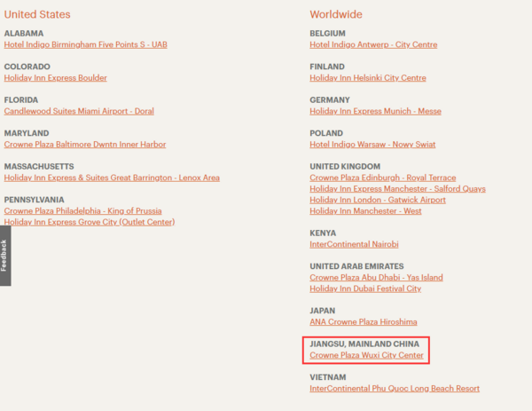The width and height of the screenshot is (532, 411).
Task: Open Holiday Inn Express & Suites Great Barrington link
Action: (112, 178)
